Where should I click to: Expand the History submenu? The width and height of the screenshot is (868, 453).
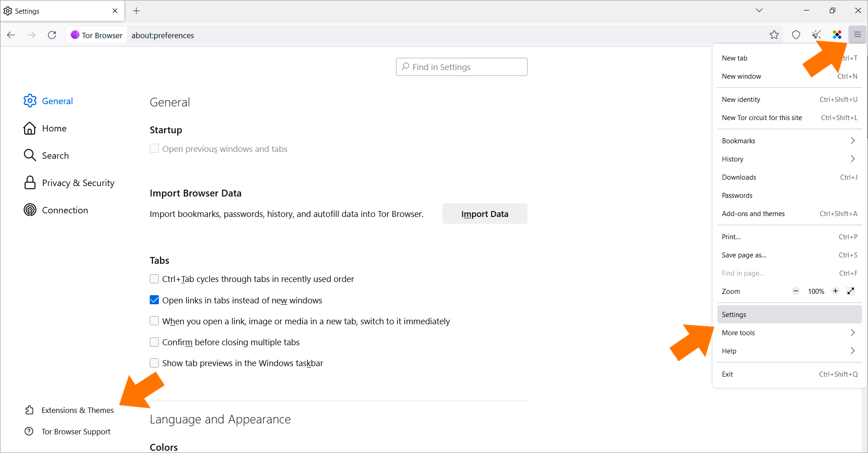point(789,159)
